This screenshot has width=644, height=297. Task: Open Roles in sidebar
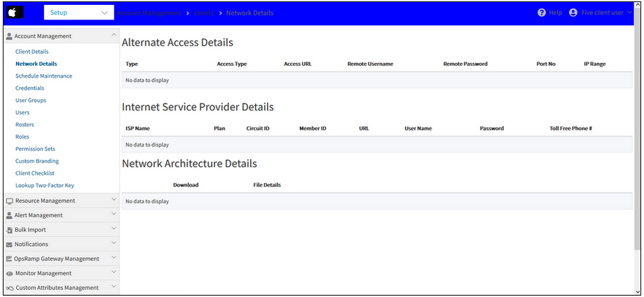pos(22,137)
